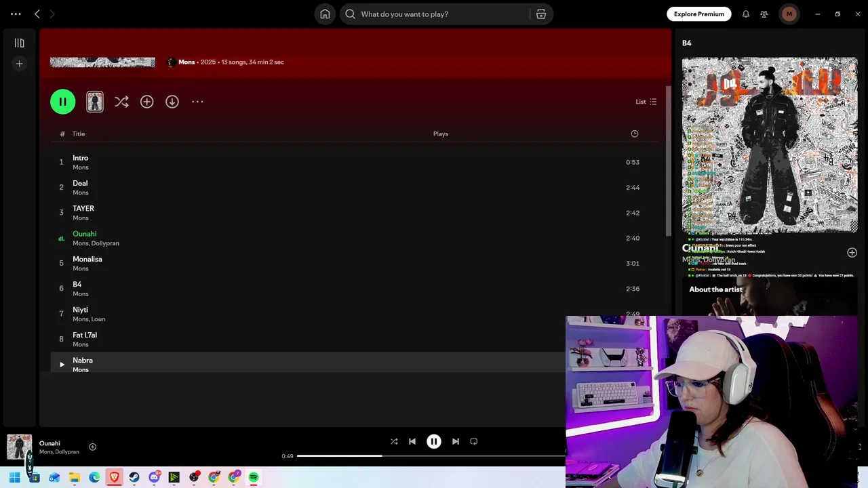Image resolution: width=868 pixels, height=488 pixels.
Task: Open OBS Studio from taskbar
Action: click(x=194, y=477)
